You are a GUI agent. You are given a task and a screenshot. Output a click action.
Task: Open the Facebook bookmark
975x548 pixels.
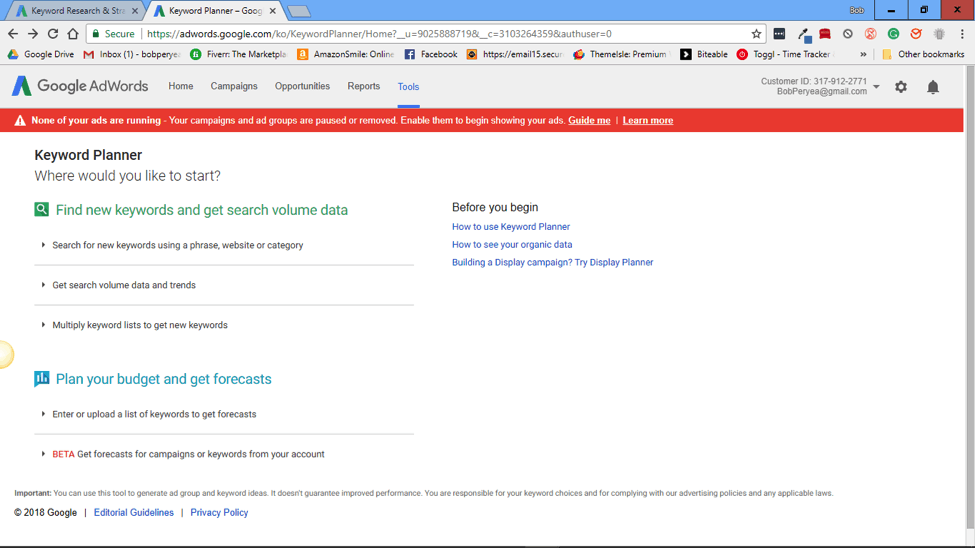click(x=431, y=54)
